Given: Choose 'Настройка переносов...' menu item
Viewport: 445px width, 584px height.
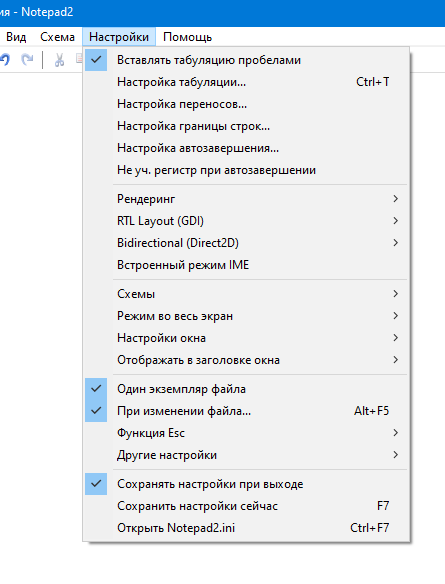Looking at the screenshot, I should pyautogui.click(x=247, y=104).
